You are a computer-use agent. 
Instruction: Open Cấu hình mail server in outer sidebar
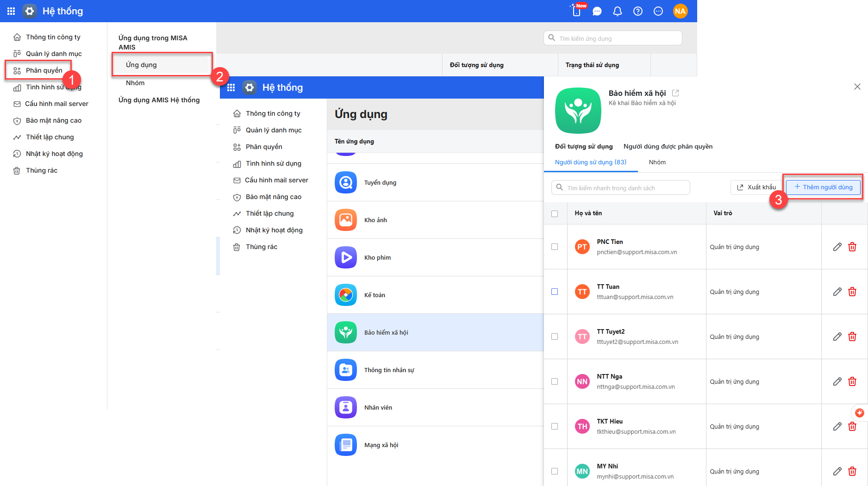tap(56, 104)
